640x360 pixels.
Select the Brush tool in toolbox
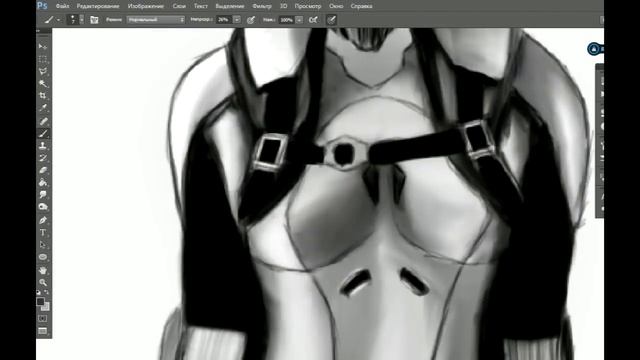point(42,133)
